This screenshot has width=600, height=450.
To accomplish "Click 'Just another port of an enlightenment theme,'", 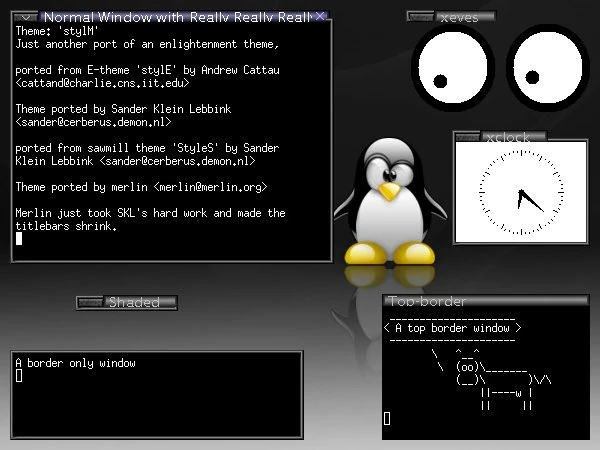I will click(147, 44).
